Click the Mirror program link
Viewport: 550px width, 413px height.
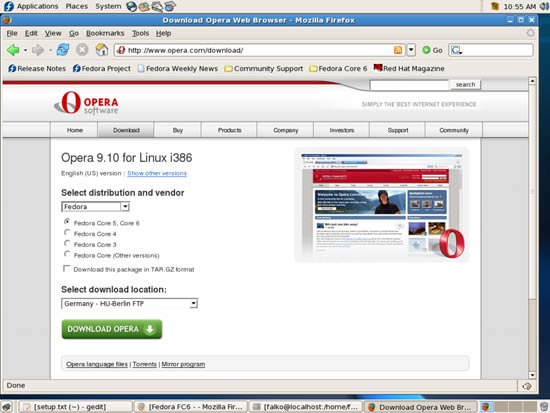[183, 364]
